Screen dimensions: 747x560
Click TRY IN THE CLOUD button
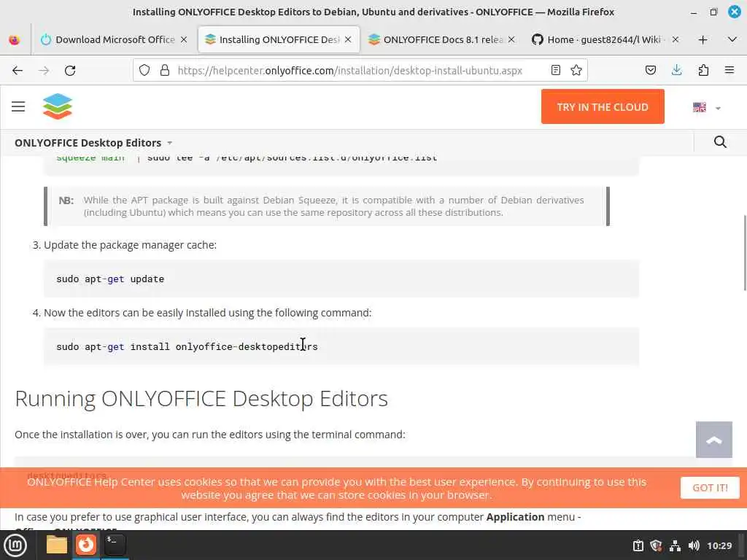(x=603, y=106)
